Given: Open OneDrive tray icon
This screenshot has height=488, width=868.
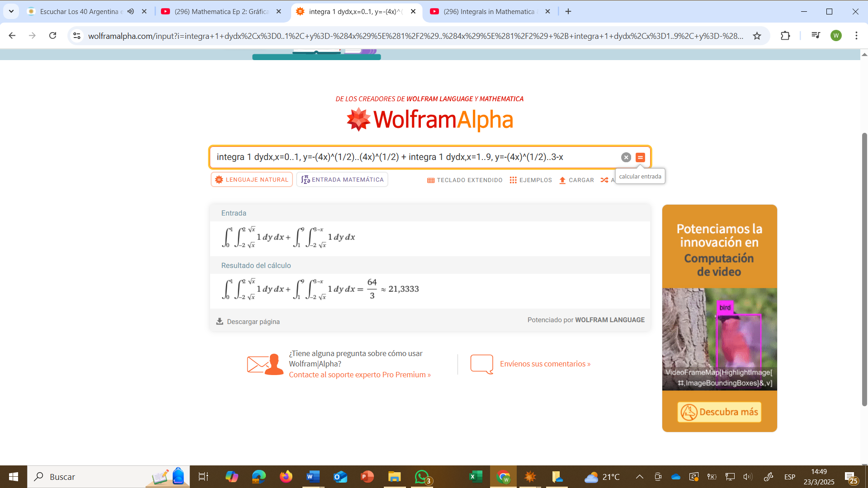Looking at the screenshot, I should point(676,477).
